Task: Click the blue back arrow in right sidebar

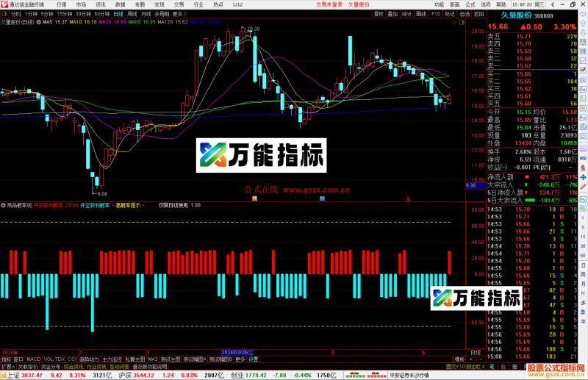Action: click(583, 14)
